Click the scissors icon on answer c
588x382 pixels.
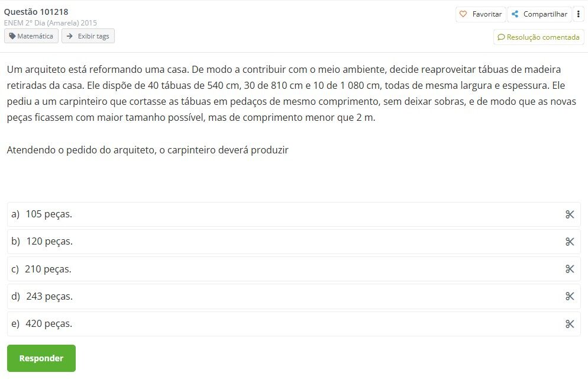tap(570, 269)
